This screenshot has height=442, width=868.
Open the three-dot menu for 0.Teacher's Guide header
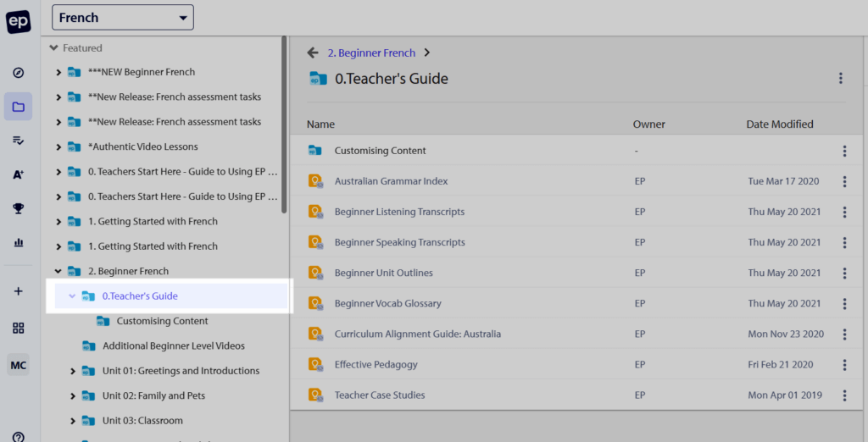pos(840,79)
